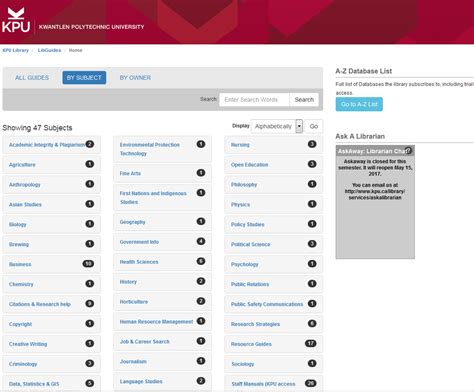Viewport: 474px width, 392px height.
Task: Click the Data, Statistics & GIS count badge
Action: [x=90, y=383]
